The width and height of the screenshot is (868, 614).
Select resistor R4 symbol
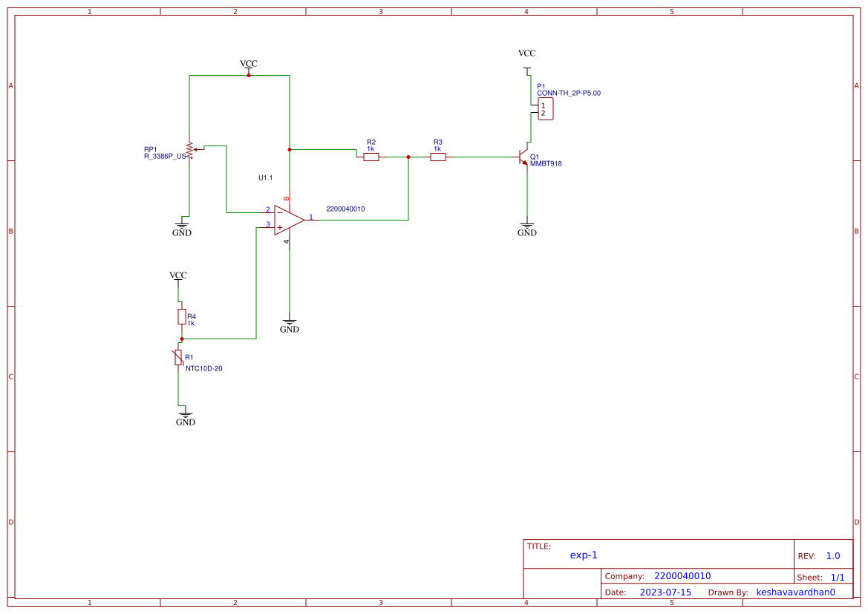pyautogui.click(x=182, y=316)
